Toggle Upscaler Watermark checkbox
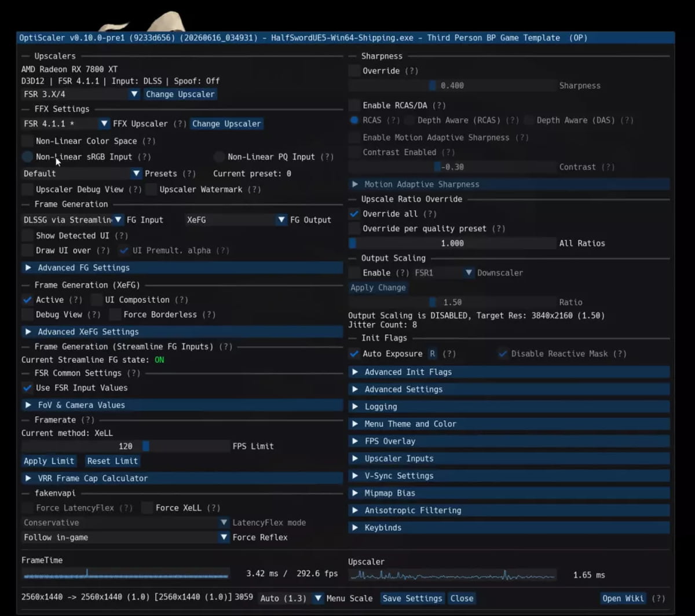This screenshot has height=616, width=695. [x=151, y=189]
